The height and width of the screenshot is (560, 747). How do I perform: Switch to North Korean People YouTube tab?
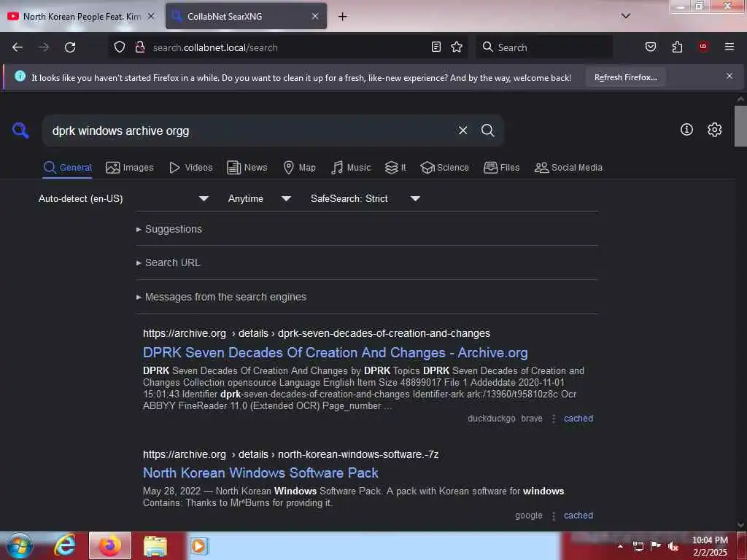tap(81, 17)
